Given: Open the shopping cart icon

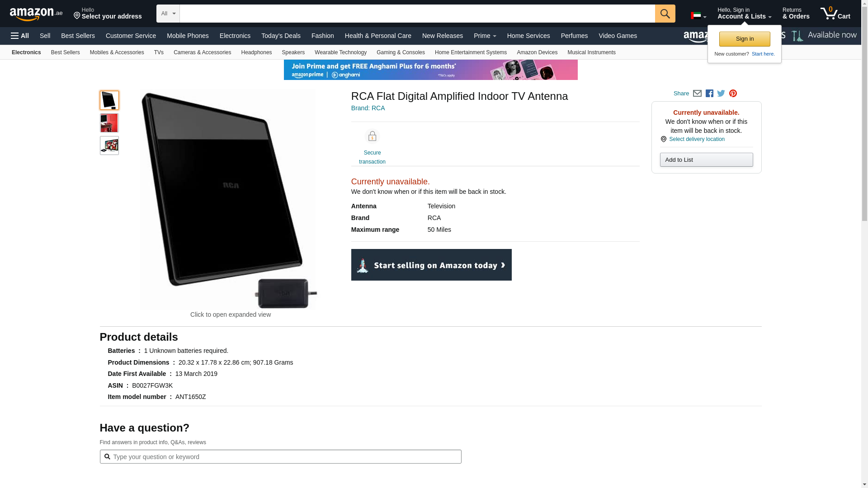Looking at the screenshot, I should pyautogui.click(x=835, y=14).
